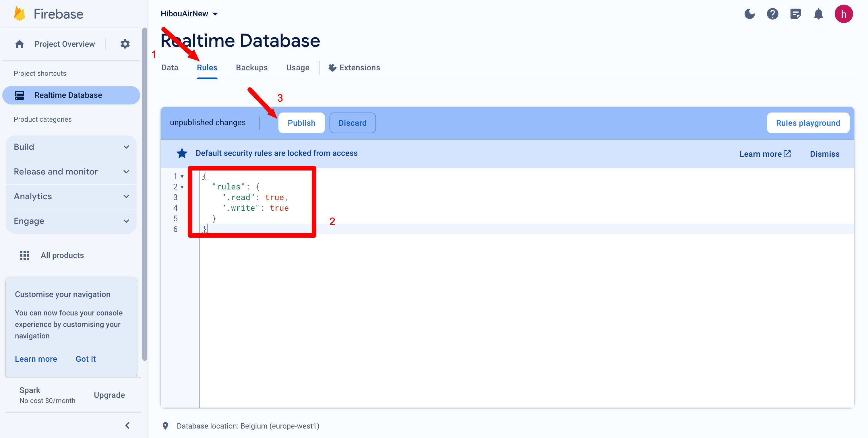The image size is (868, 438).
Task: Click the Spark plan label
Action: pyautogui.click(x=30, y=390)
